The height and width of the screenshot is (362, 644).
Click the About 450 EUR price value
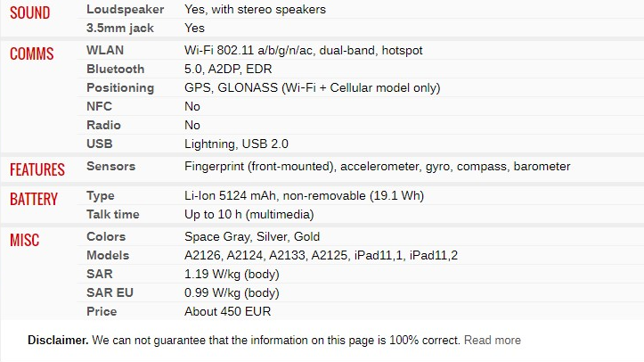pyautogui.click(x=227, y=311)
